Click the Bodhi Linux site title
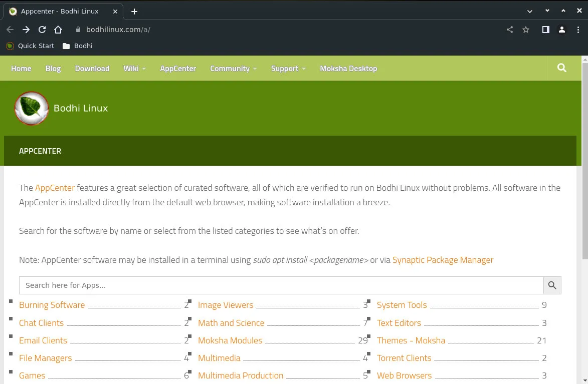Screen dimensions: 588x384 81,108
